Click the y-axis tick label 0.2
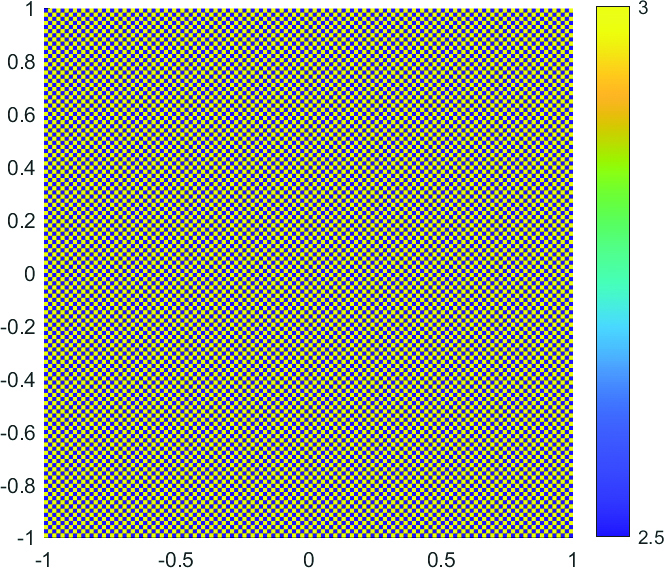This screenshot has height=568, width=664. click(21, 221)
